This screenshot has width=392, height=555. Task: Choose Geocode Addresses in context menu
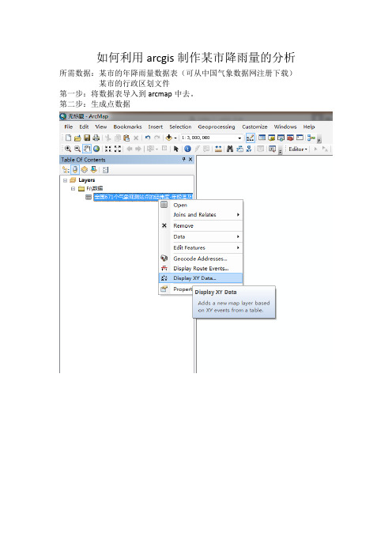click(201, 259)
